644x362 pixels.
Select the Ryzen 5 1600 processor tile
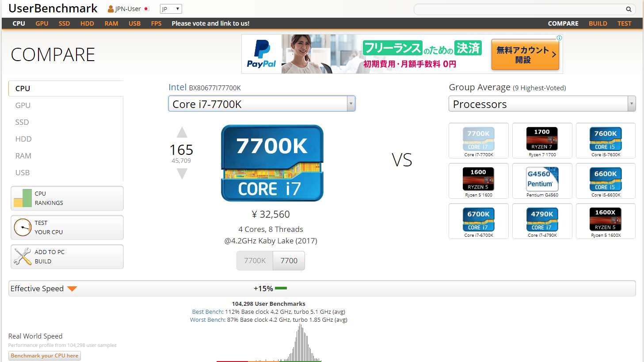click(x=479, y=181)
